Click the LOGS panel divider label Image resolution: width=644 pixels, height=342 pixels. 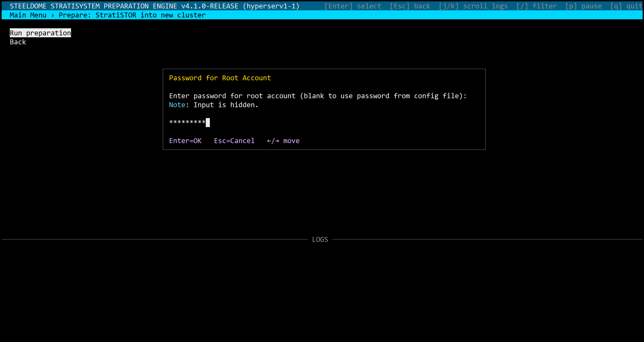pyautogui.click(x=320, y=240)
